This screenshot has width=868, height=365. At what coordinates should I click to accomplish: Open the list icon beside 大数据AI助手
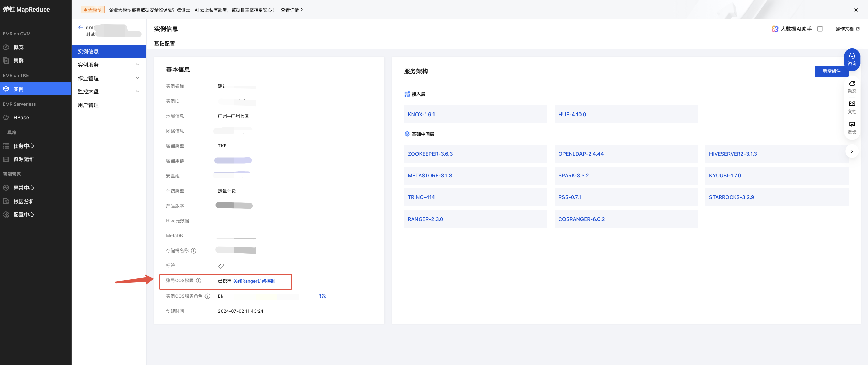(820, 29)
